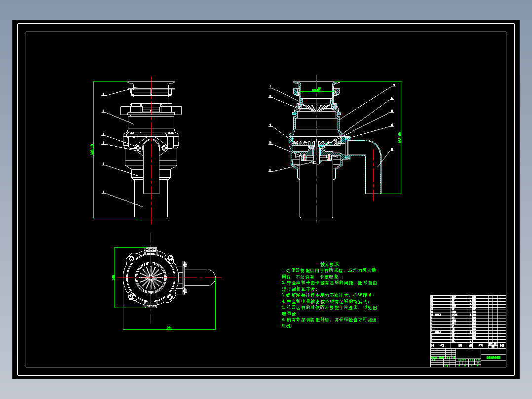Viewport: 532px width, 399px height.
Task: Click part balloon number 1 in front view
Action: pos(103,192)
